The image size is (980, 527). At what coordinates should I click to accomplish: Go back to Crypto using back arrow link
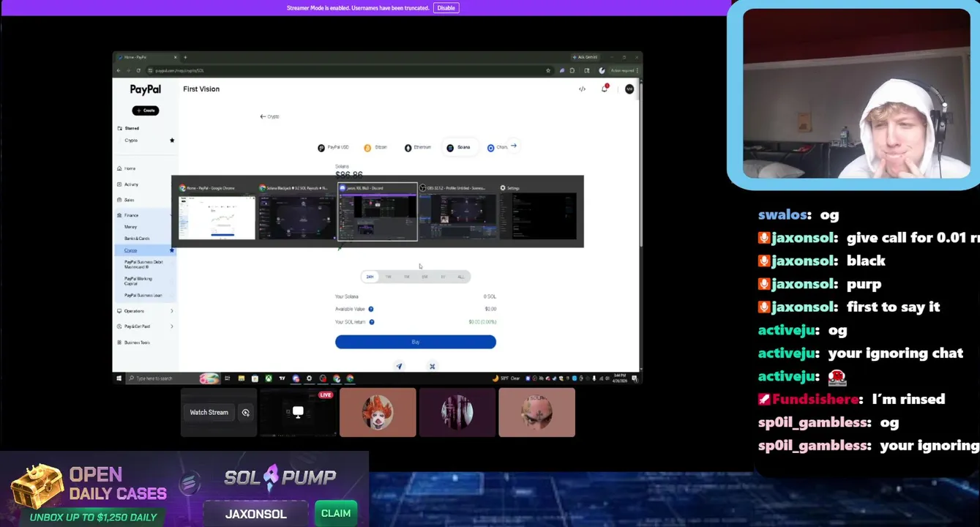click(x=269, y=116)
